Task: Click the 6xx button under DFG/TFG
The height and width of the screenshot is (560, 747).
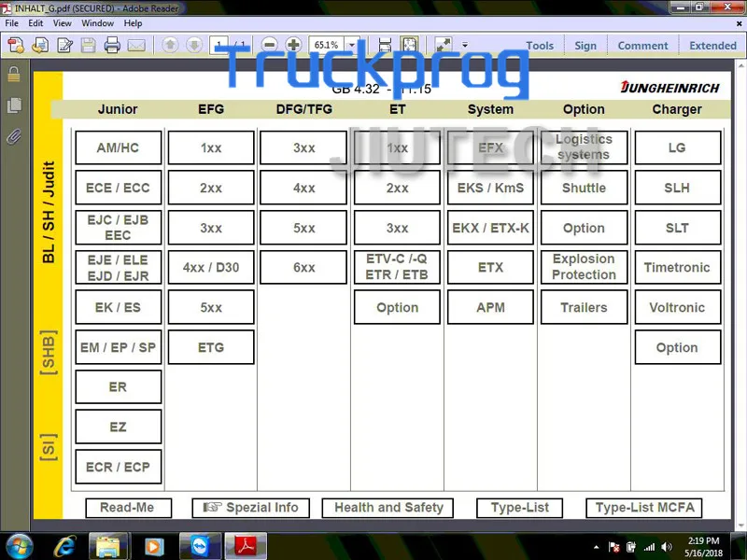Action: point(304,267)
